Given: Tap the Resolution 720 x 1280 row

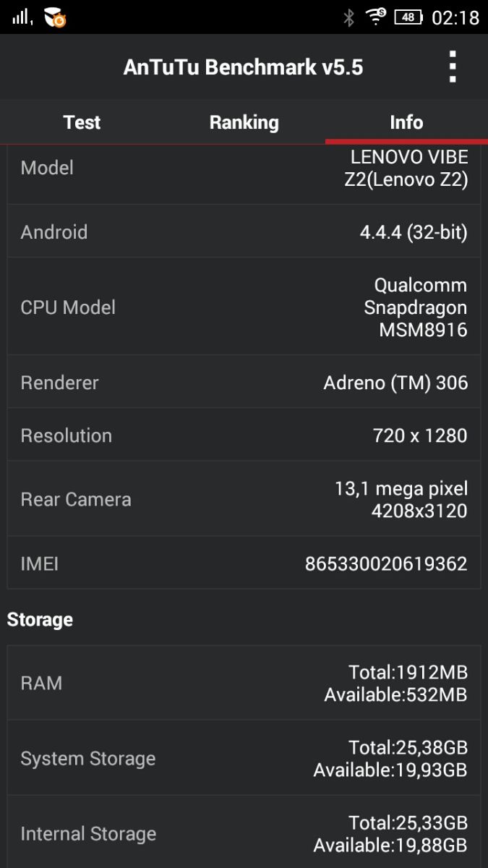Looking at the screenshot, I should point(244,435).
